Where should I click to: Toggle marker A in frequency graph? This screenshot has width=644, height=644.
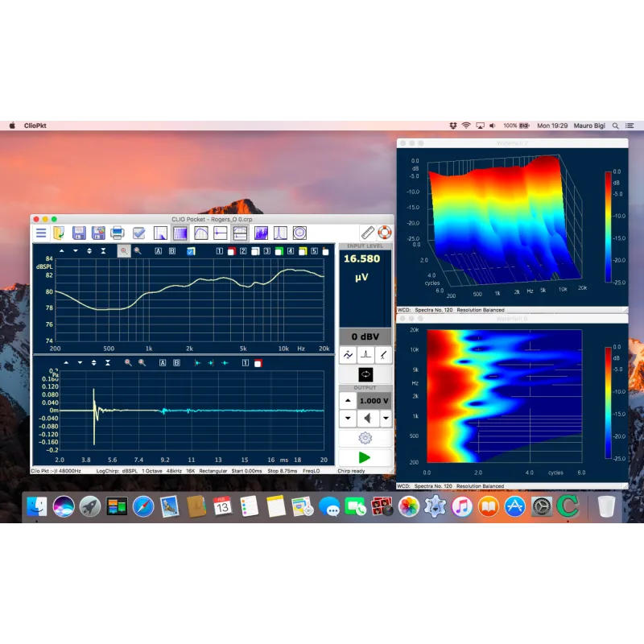click(x=158, y=251)
